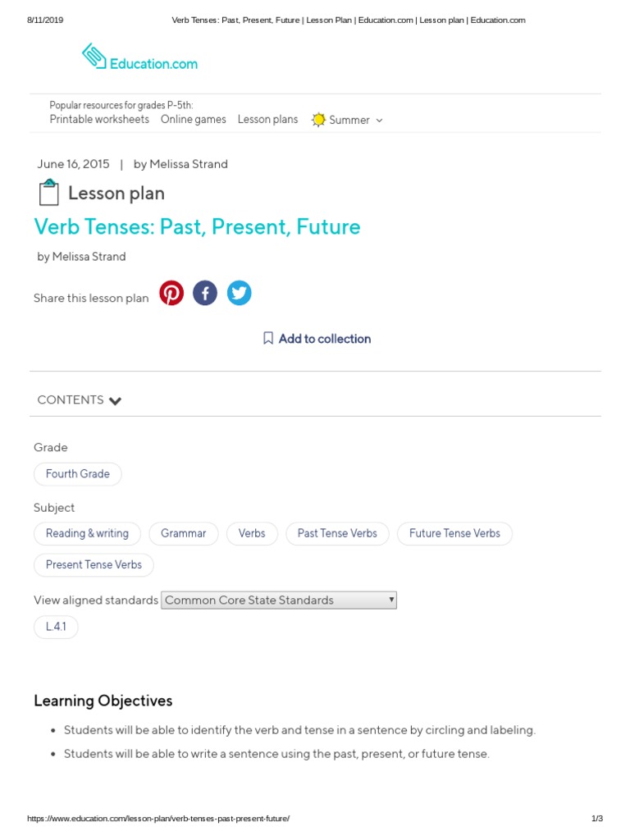Open Printable worksheets menu item
This screenshot has width=630, height=840.
tap(99, 119)
